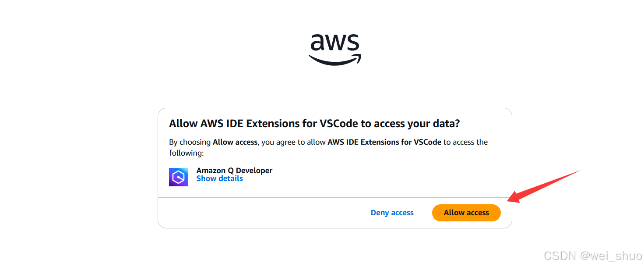Viewport: 644px width, 267px height.
Task: Click the red annotation arrow
Action: tap(543, 187)
